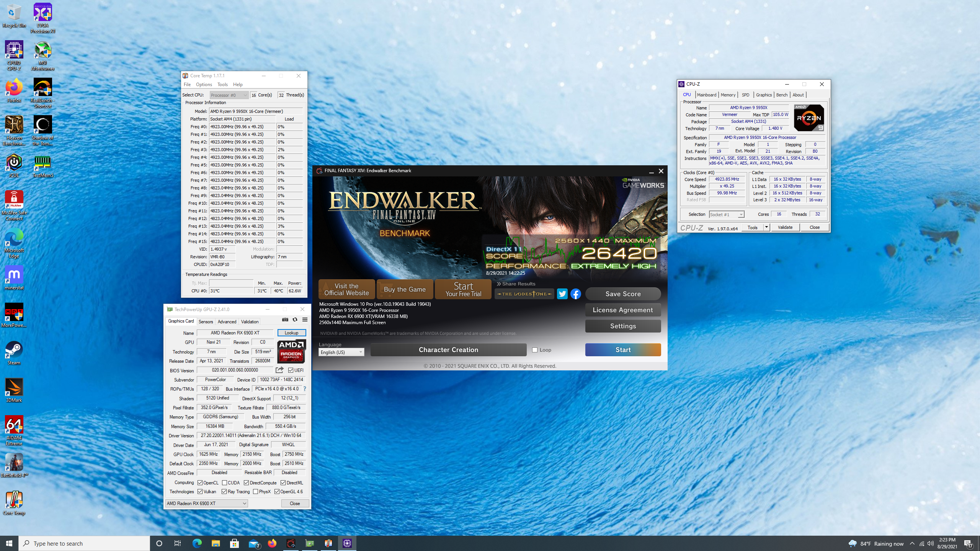Launch MSI Afterburner desktop icon

tap(42, 56)
